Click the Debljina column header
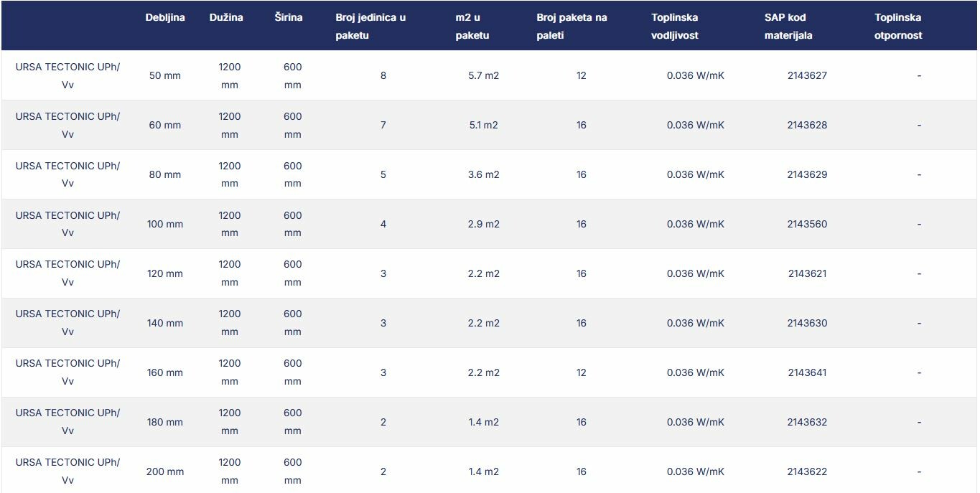 tap(165, 17)
